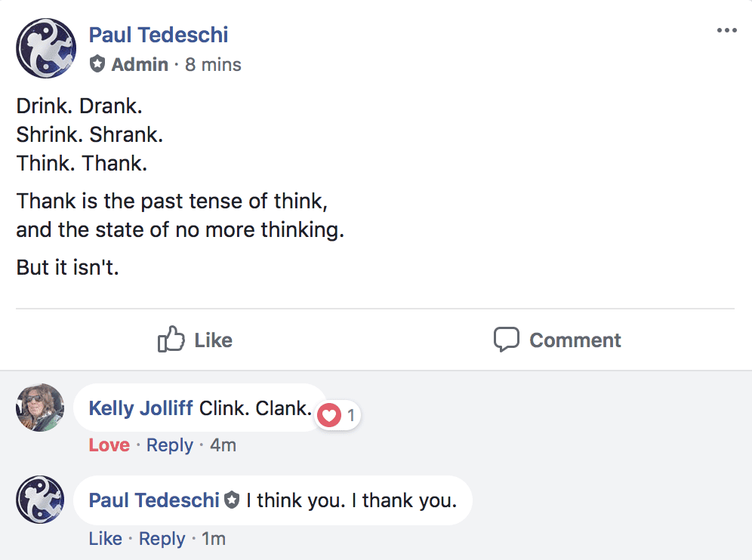The width and height of the screenshot is (752, 560).
Task: Open Kelly Jolliff's profile photo
Action: (x=40, y=408)
